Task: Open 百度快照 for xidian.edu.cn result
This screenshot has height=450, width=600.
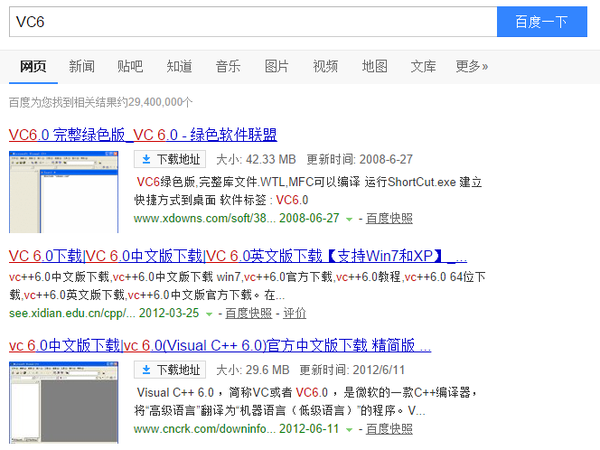Action: (x=248, y=313)
